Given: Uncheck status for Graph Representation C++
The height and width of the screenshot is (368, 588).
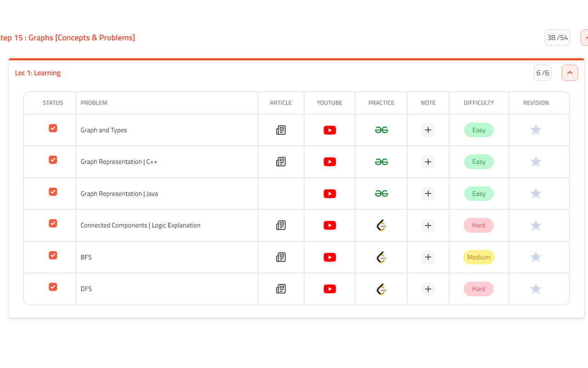Looking at the screenshot, I should [53, 160].
